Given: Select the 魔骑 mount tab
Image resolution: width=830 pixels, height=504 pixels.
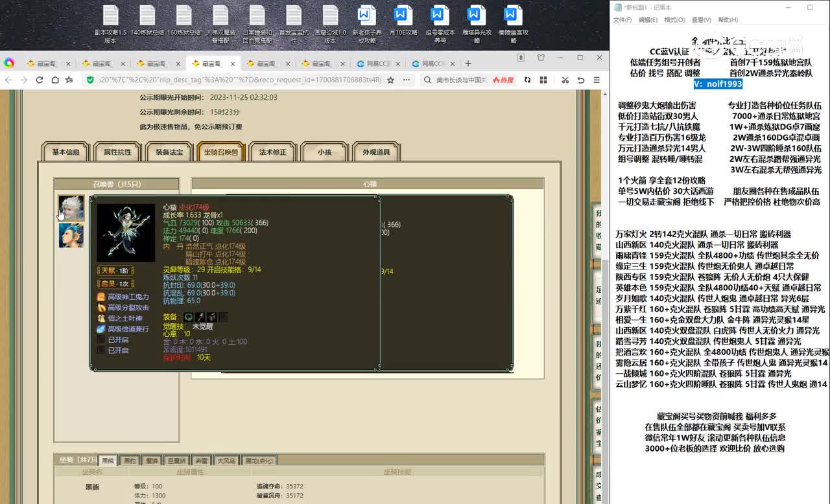Looking at the screenshot, I should pyautogui.click(x=152, y=461).
